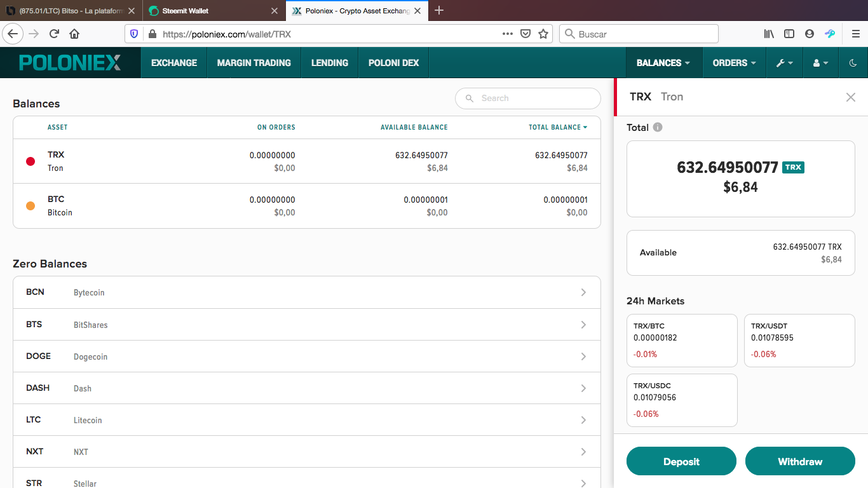Open the STR Stellar row
Screen dimensions: 868x488
pyautogui.click(x=307, y=478)
